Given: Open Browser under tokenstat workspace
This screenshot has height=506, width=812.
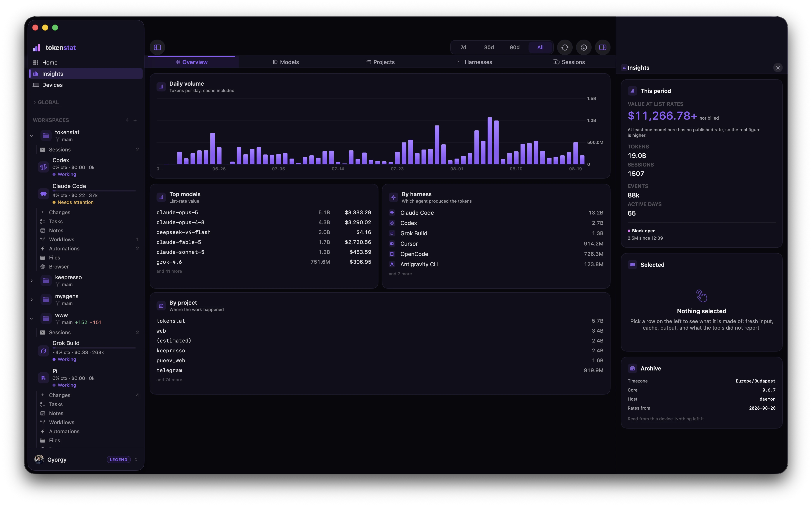Looking at the screenshot, I should [x=89, y=266].
